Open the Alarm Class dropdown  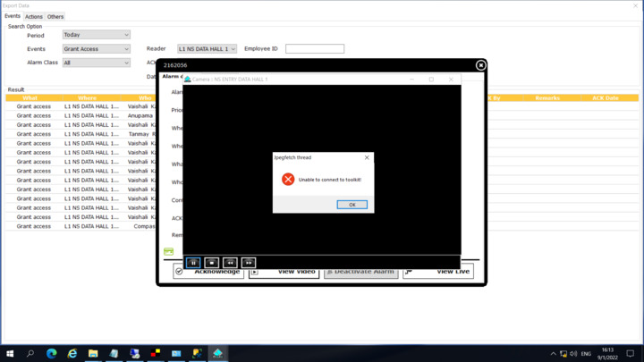coord(96,63)
